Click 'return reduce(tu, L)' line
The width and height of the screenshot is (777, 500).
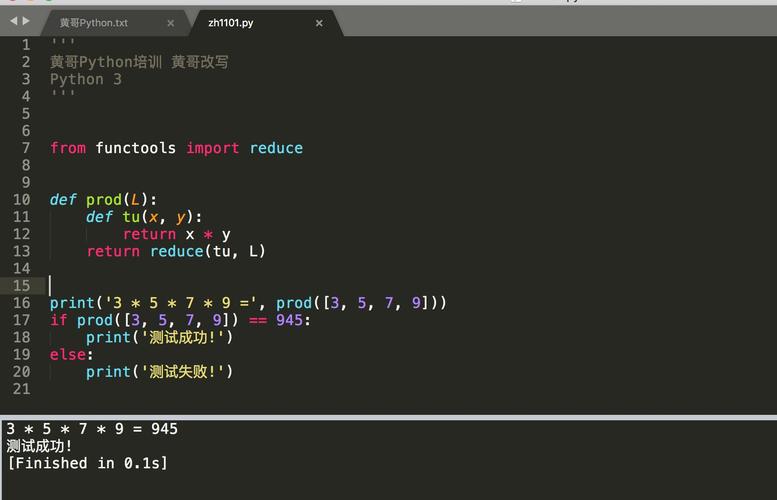point(176,251)
